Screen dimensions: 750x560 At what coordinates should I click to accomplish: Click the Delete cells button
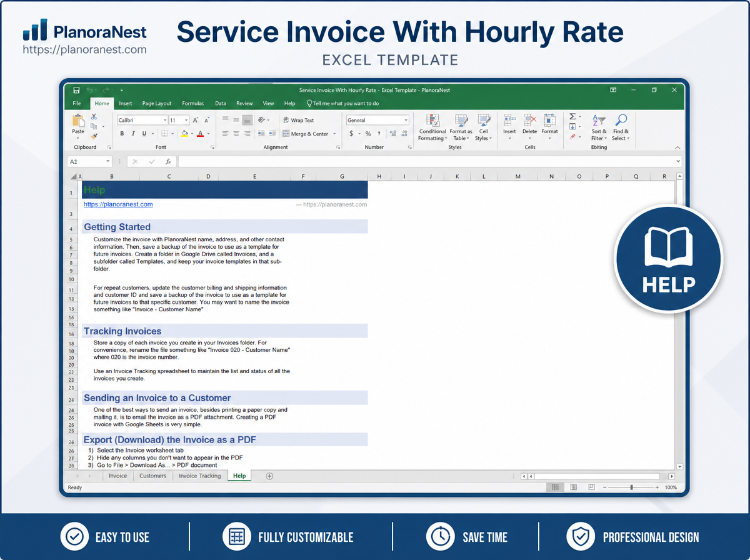click(529, 125)
